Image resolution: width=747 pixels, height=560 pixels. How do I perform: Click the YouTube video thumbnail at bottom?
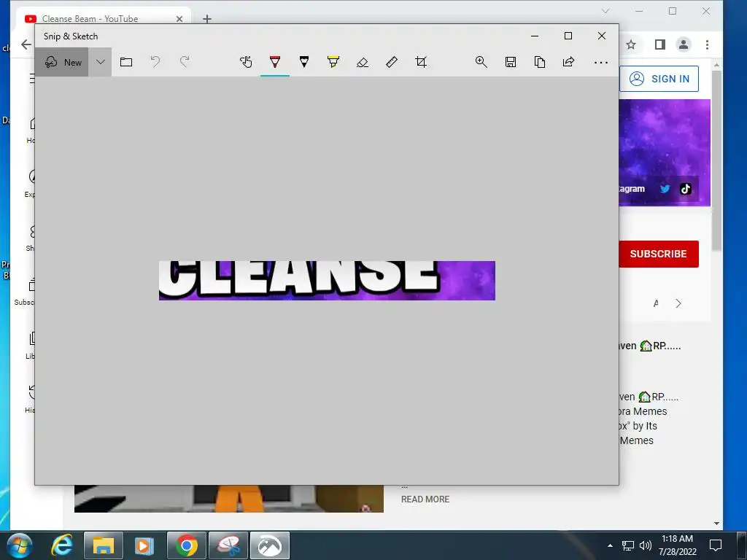[228, 499]
